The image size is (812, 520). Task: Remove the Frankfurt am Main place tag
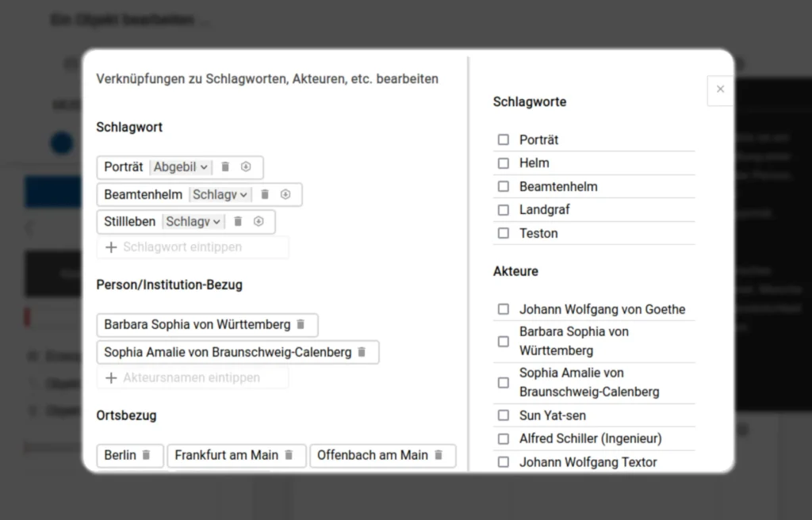click(x=289, y=455)
